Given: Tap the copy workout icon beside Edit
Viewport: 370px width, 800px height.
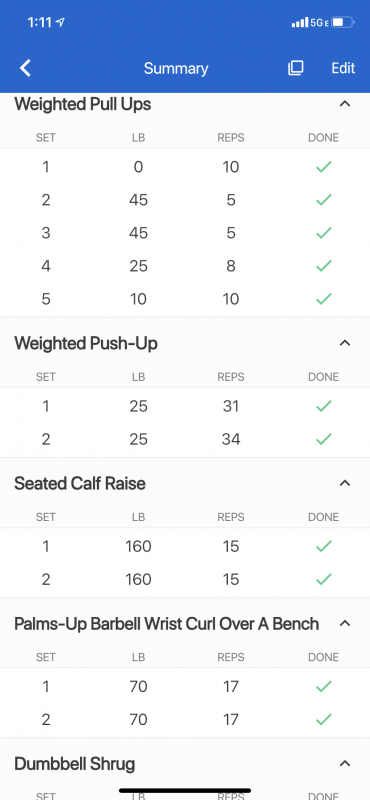Looking at the screenshot, I should coord(295,68).
